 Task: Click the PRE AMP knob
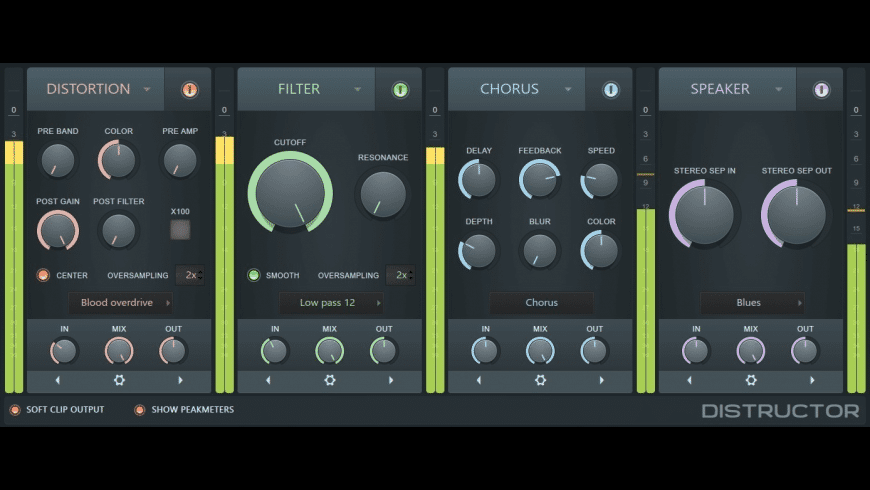[180, 160]
